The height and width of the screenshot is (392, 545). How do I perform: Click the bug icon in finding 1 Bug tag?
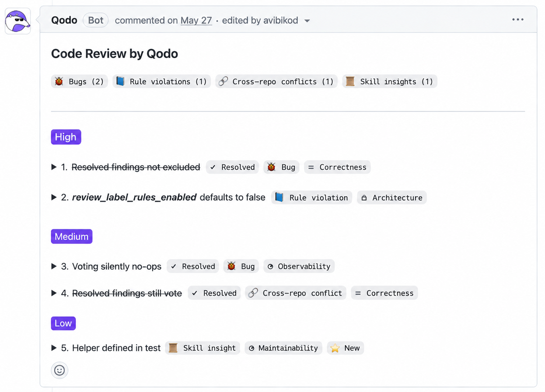point(272,167)
